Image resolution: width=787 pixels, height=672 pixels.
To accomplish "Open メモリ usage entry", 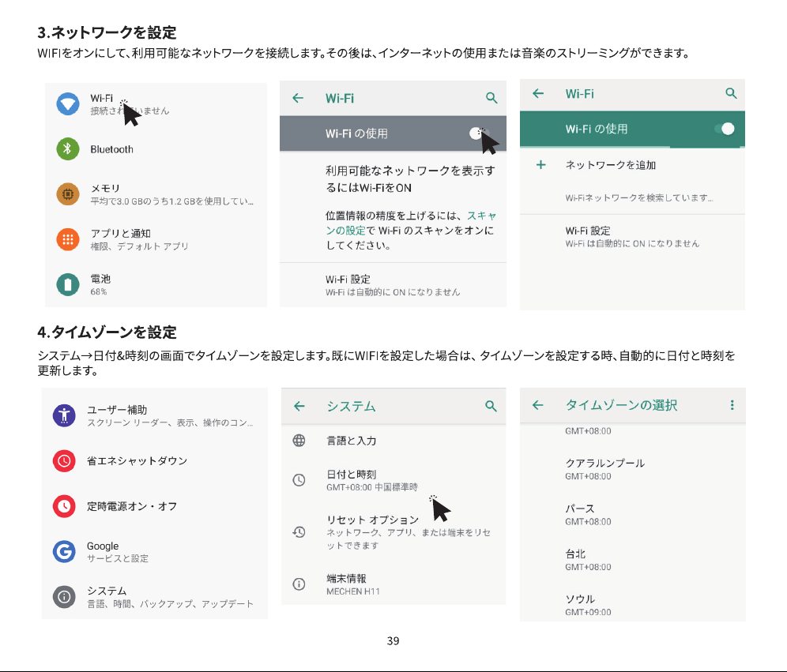I will (156, 194).
